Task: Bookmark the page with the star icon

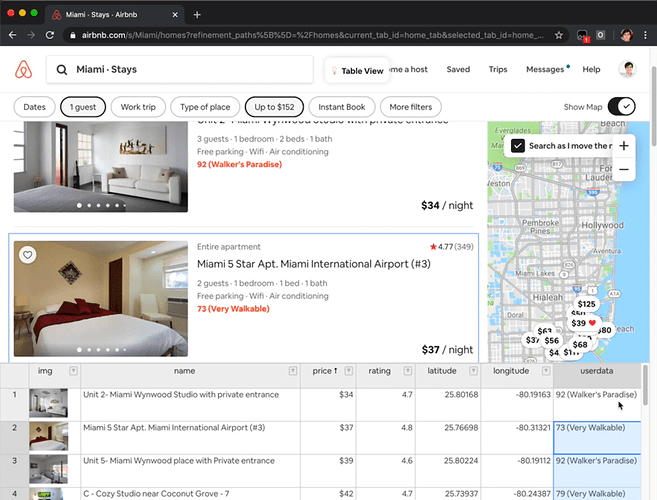Action: pyautogui.click(x=559, y=35)
